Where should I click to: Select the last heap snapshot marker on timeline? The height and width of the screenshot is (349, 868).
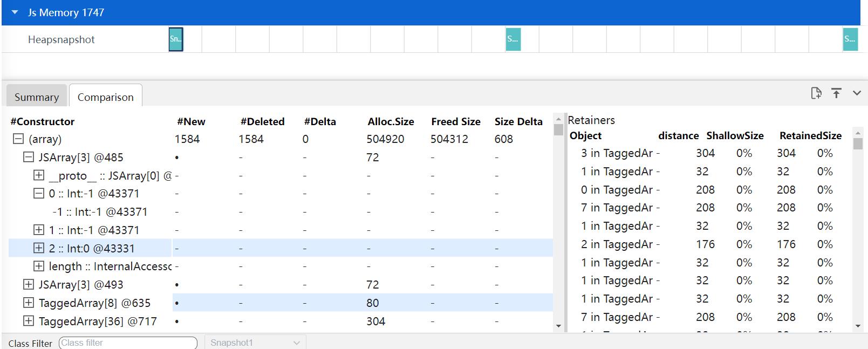coord(850,39)
